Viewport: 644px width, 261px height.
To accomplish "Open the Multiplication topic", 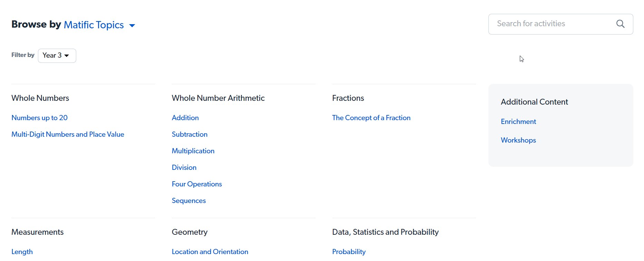I will pyautogui.click(x=193, y=151).
